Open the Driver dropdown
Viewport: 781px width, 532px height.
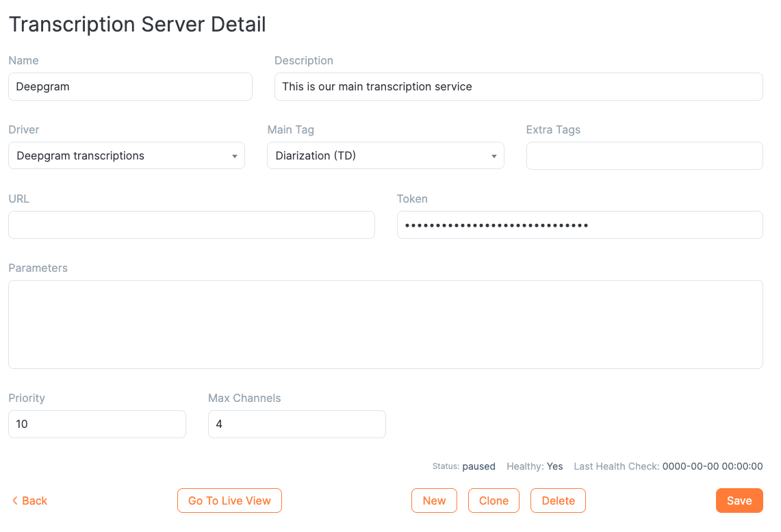click(x=127, y=155)
